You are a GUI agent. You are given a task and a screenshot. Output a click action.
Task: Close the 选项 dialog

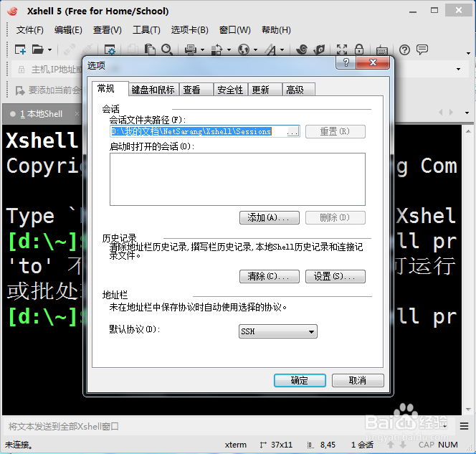(373, 62)
